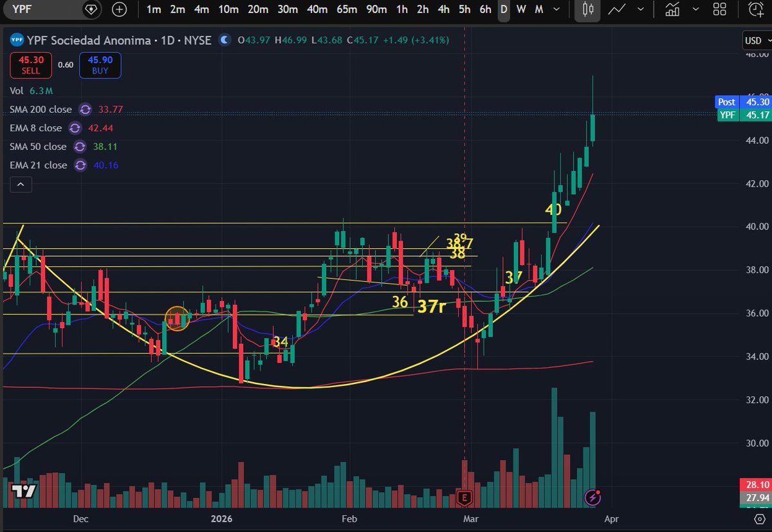Switch to the 65m timeframe
The image size is (772, 532).
point(347,10)
